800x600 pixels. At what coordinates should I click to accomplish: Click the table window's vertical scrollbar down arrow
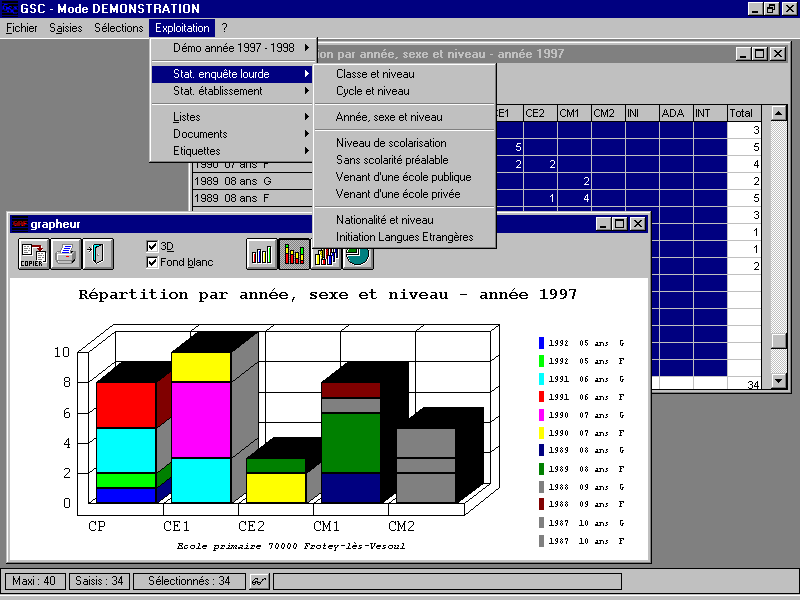(x=779, y=380)
